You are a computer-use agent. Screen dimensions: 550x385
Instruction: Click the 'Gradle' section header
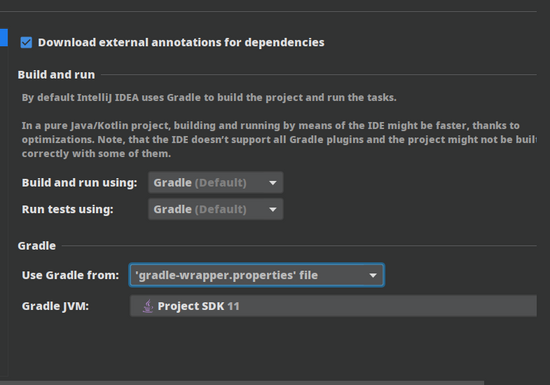[37, 246]
